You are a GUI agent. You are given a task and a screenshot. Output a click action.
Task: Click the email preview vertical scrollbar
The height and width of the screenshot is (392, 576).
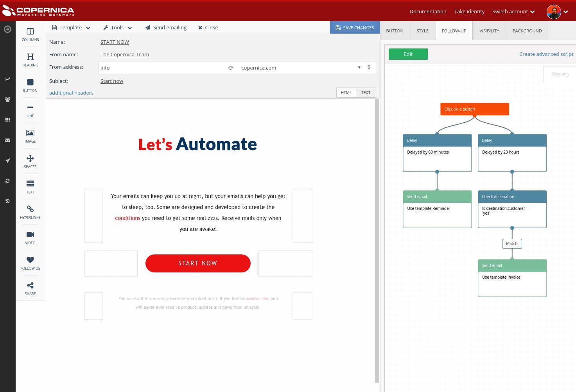tap(377, 240)
